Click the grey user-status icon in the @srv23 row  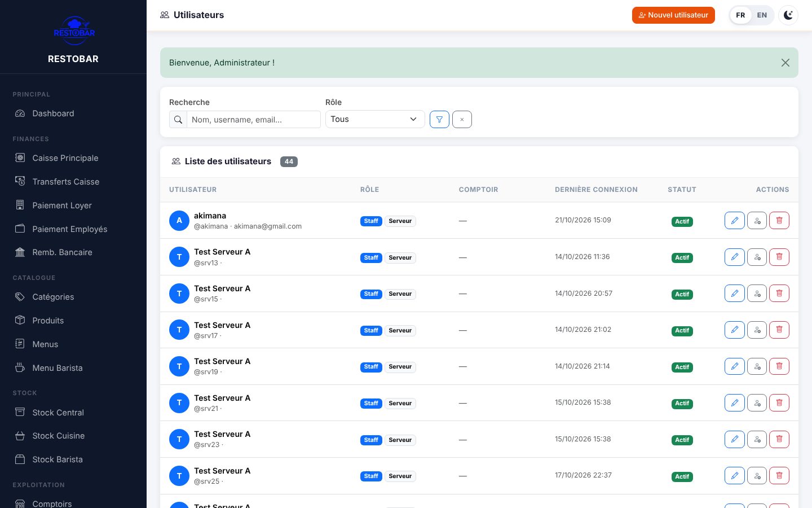point(757,439)
